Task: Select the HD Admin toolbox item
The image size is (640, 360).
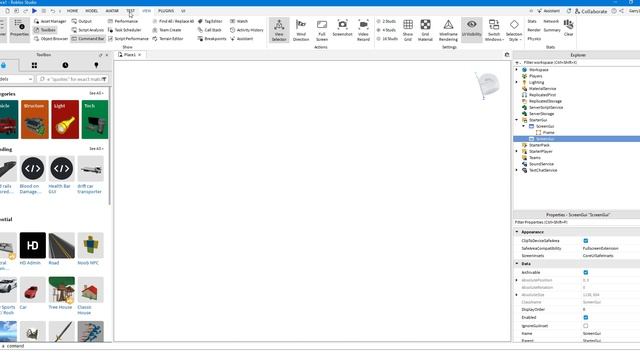Action: 33,249
